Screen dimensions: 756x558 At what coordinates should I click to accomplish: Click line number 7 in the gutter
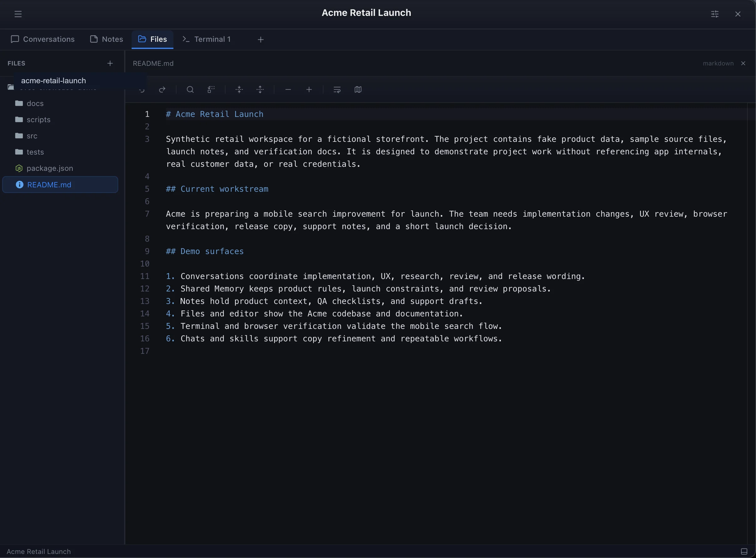147,214
